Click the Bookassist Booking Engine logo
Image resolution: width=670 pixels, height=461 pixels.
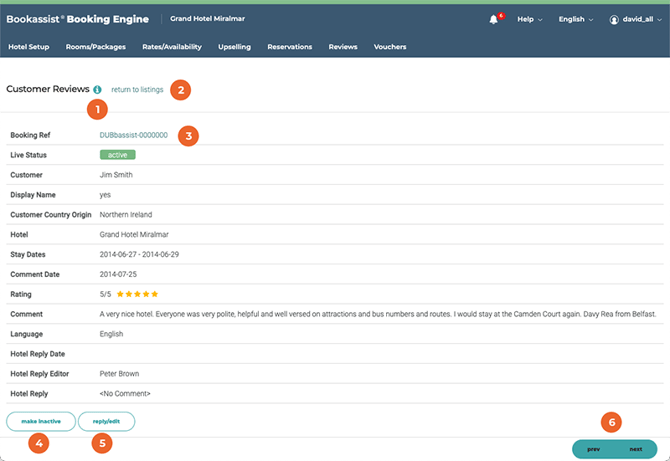click(77, 19)
